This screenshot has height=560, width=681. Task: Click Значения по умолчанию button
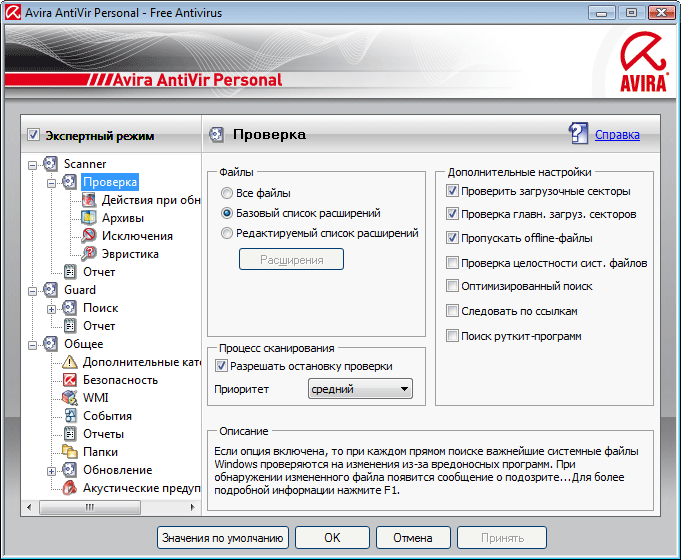[x=223, y=538]
